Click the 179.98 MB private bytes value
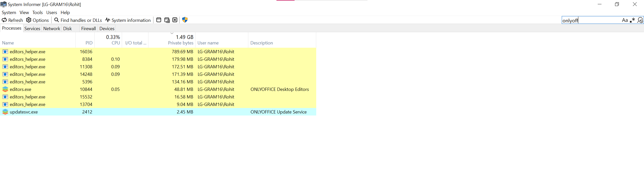The image size is (644, 175). point(183,59)
